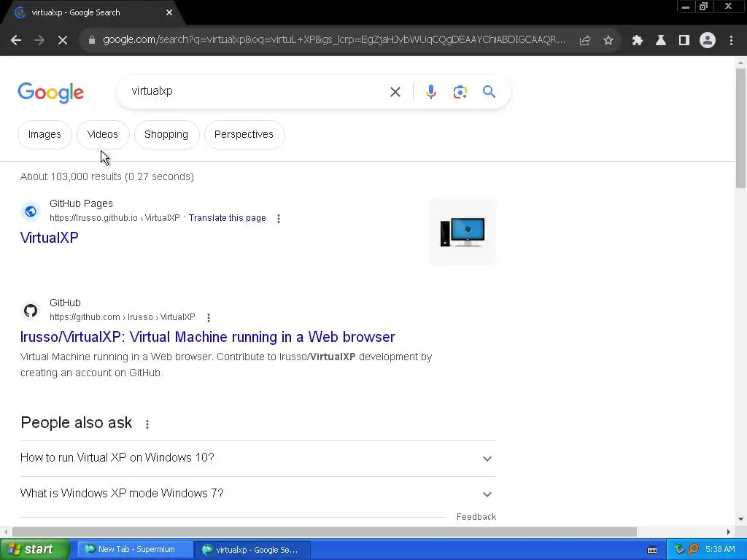The width and height of the screenshot is (747, 560).
Task: Click the keyboard icon in taskbar
Action: pyautogui.click(x=652, y=550)
